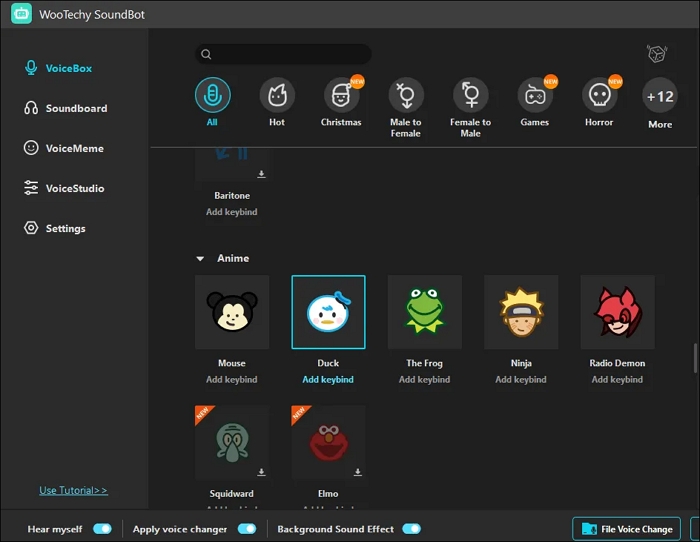Switch to the VoiceStudio section

74,188
